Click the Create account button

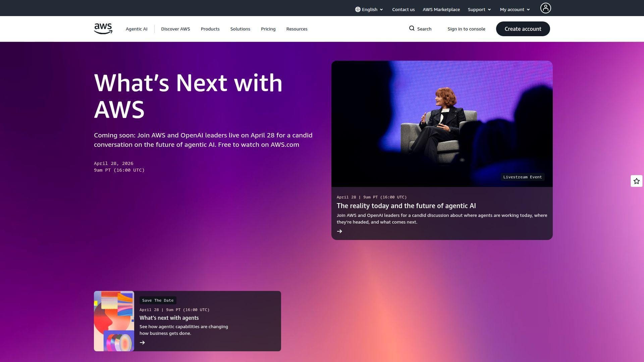pos(523,29)
